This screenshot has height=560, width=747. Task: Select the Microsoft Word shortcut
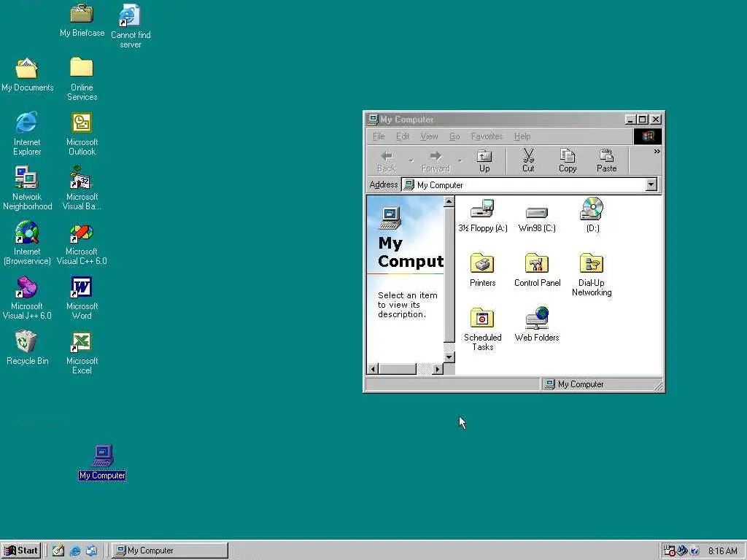pos(82,297)
